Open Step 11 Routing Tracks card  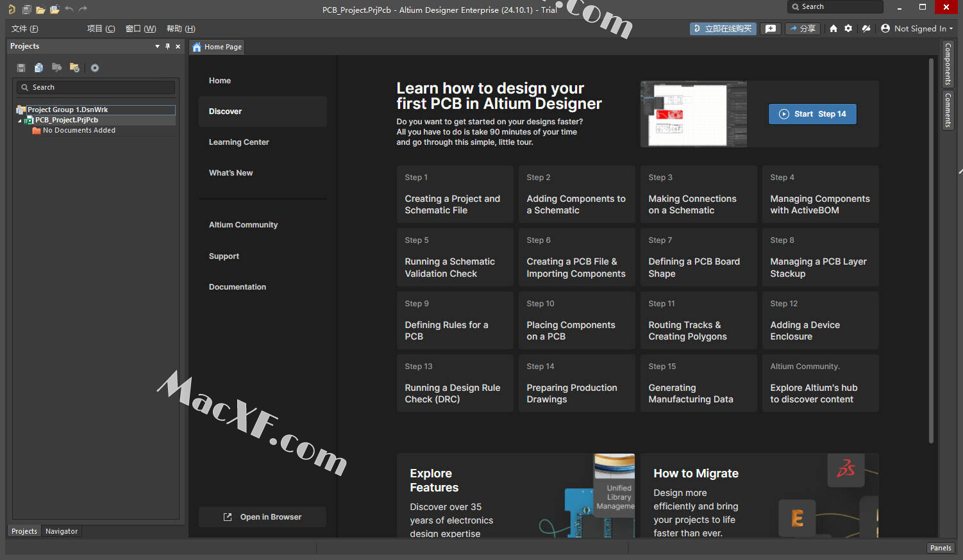click(x=699, y=320)
